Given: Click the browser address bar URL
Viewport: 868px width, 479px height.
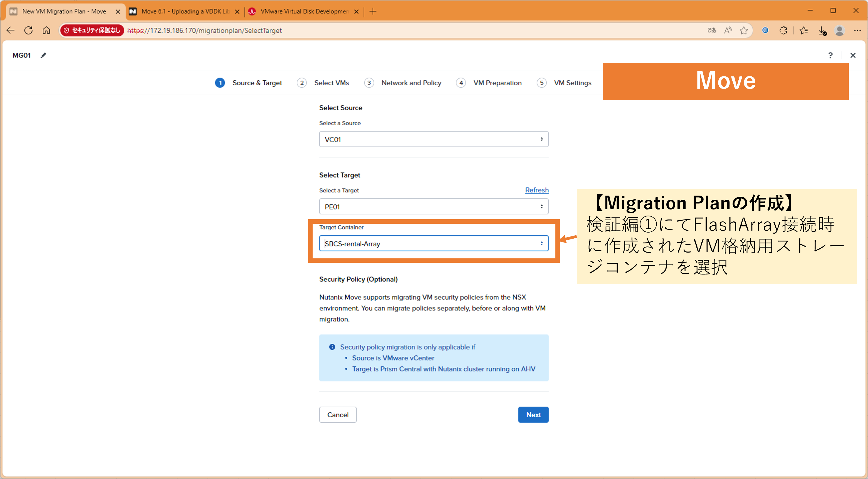Looking at the screenshot, I should pos(205,31).
